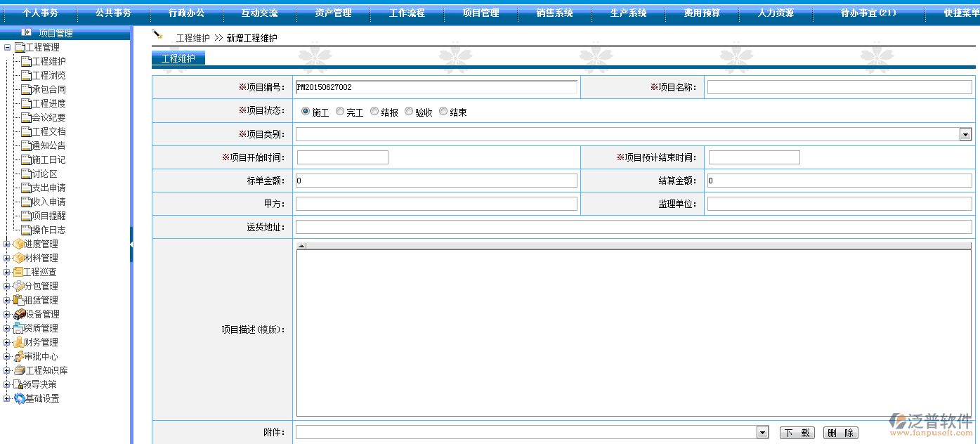The height and width of the screenshot is (444, 980).
Task: Select the 施工 status radio button
Action: pos(305,111)
